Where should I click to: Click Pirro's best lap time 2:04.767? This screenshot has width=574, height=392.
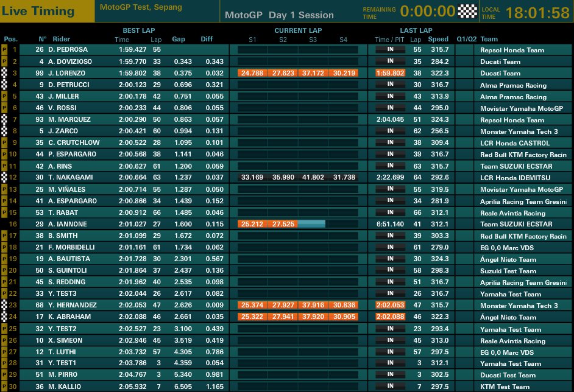point(132,374)
